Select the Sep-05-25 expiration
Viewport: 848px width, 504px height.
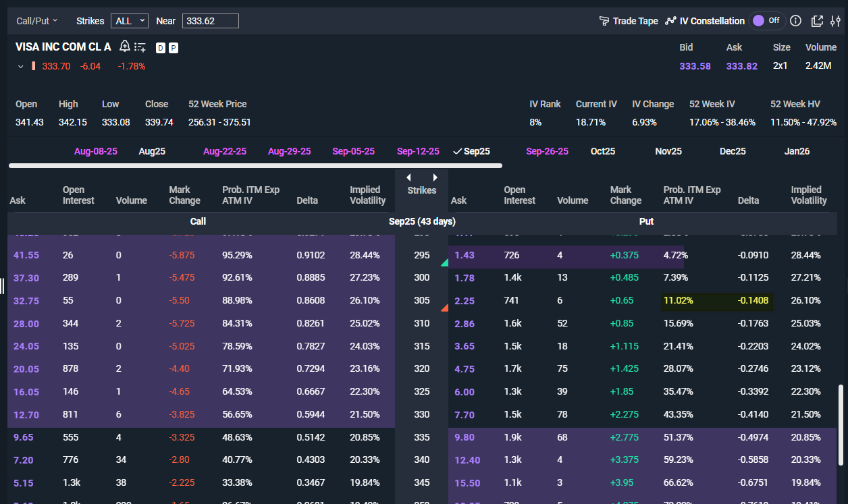[353, 151]
